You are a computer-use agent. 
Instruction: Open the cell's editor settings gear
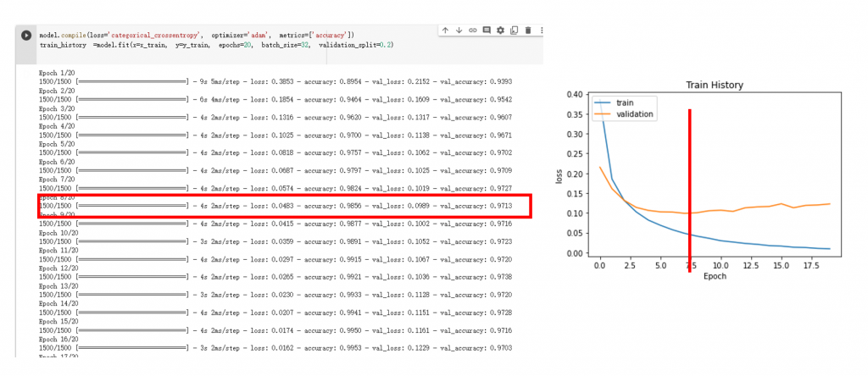point(500,30)
